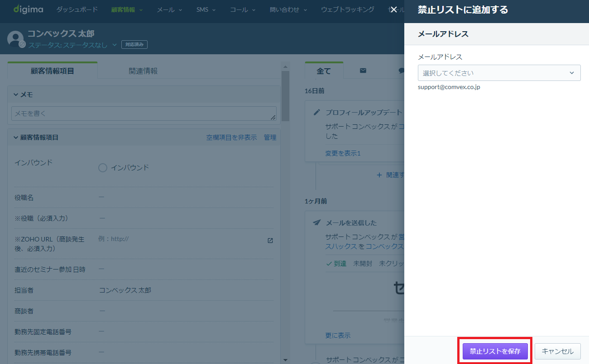Click the 禁止リストを保存 button
Viewport: 589px width, 364px height.
tap(495, 351)
